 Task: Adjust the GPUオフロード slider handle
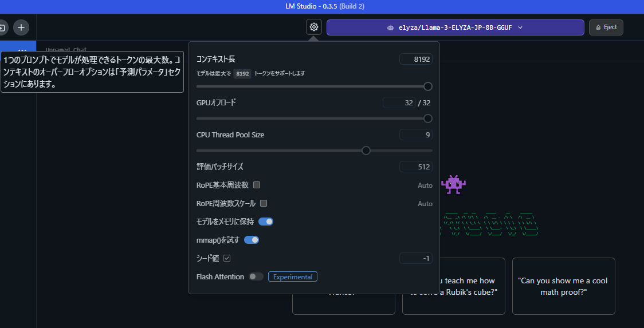point(427,118)
